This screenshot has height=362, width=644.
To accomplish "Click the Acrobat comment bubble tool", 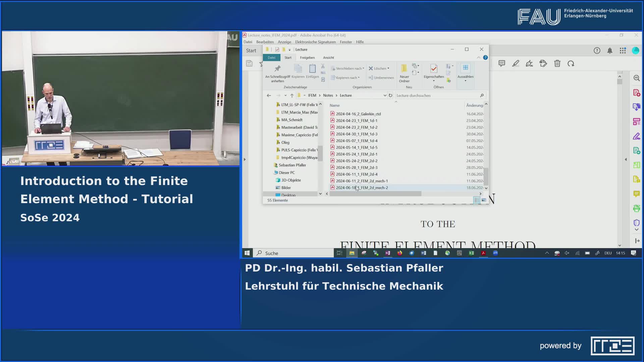I will coord(502,64).
